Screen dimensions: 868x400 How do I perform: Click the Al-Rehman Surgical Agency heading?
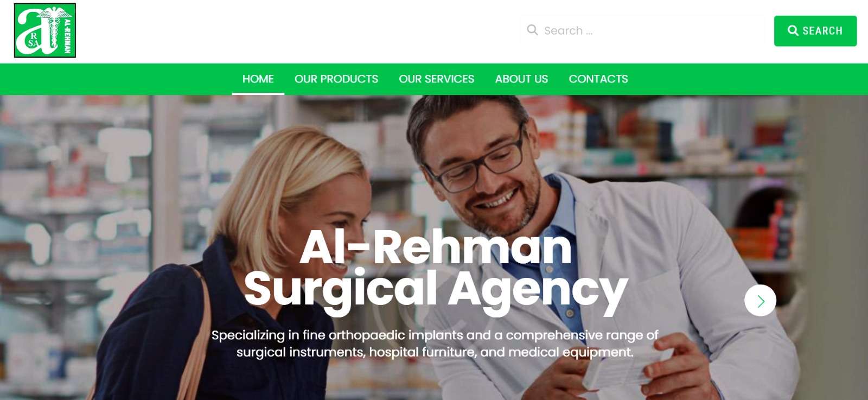click(436, 269)
